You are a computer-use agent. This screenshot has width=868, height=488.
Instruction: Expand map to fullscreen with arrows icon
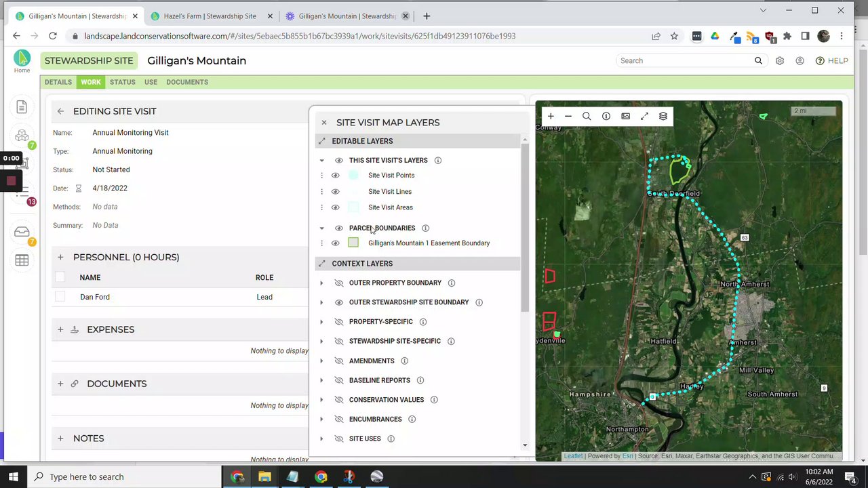[644, 117]
